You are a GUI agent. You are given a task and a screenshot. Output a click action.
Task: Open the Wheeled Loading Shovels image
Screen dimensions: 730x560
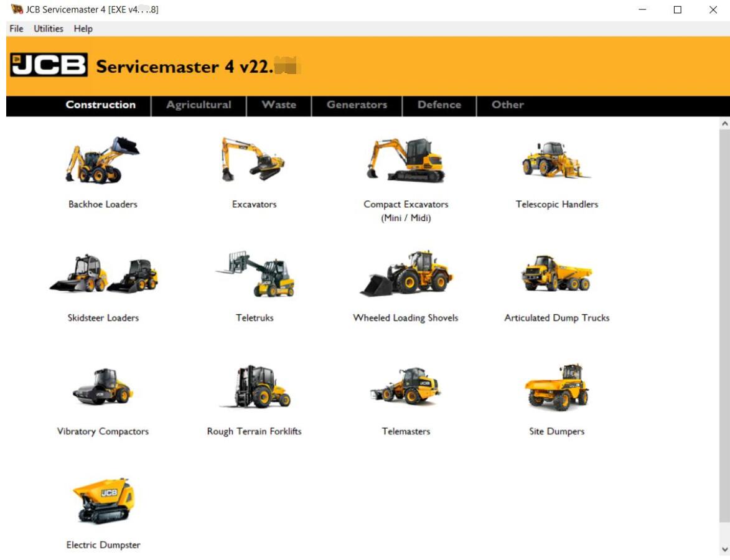tap(406, 273)
